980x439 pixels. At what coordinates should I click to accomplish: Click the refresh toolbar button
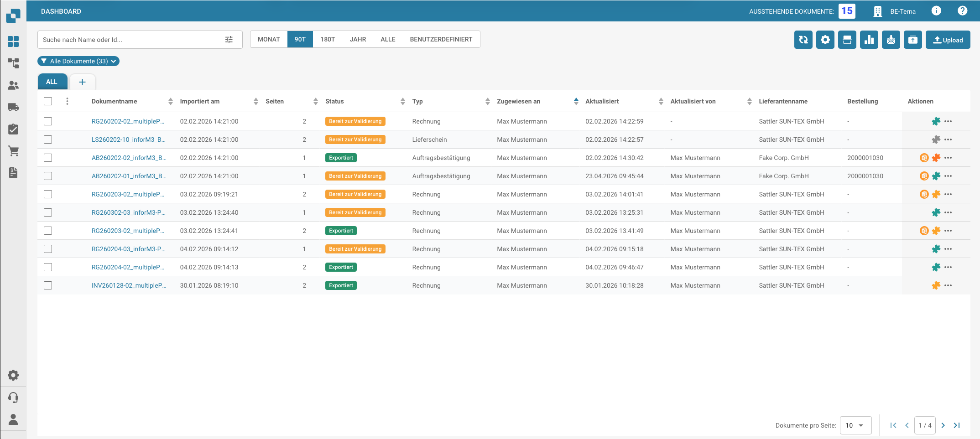(x=803, y=40)
